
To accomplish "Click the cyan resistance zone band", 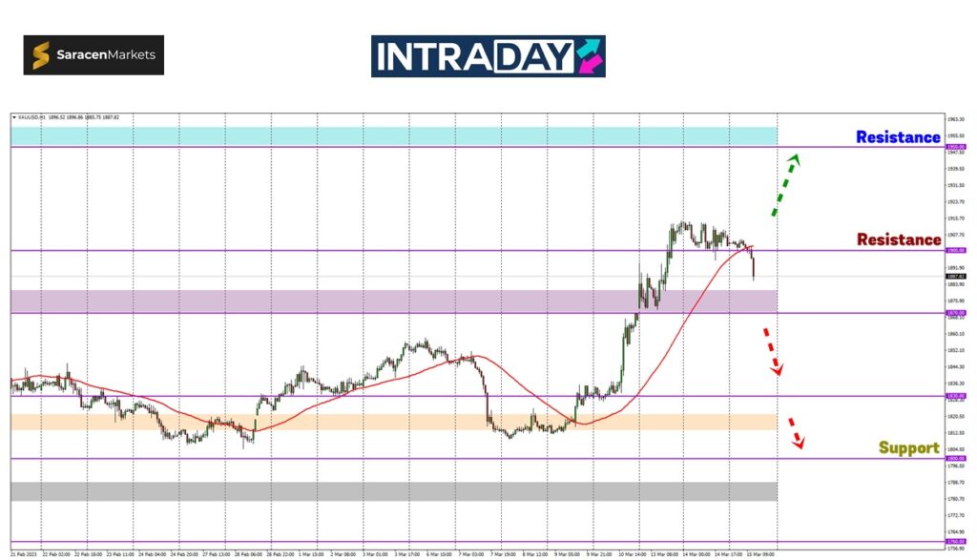I will coord(393,135).
